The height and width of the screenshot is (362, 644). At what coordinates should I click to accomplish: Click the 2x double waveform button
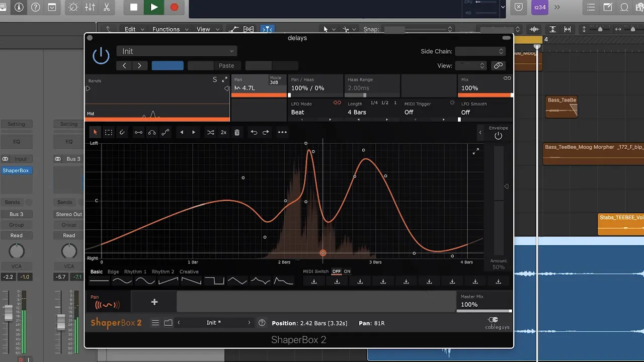[x=223, y=132]
